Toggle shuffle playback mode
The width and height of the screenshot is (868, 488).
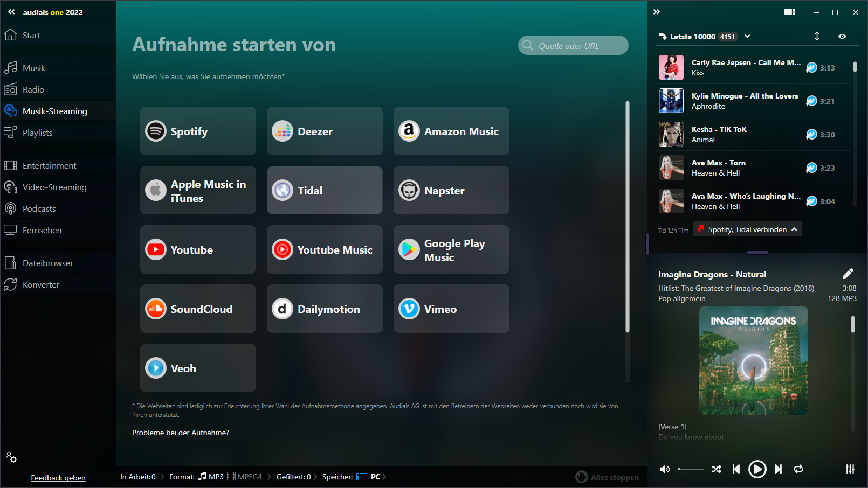(x=716, y=469)
